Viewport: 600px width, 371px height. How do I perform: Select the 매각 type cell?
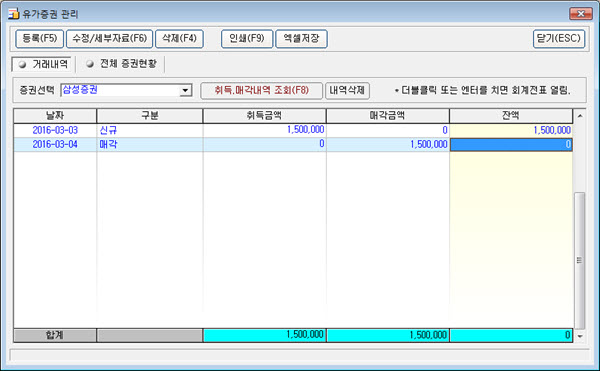click(x=150, y=145)
